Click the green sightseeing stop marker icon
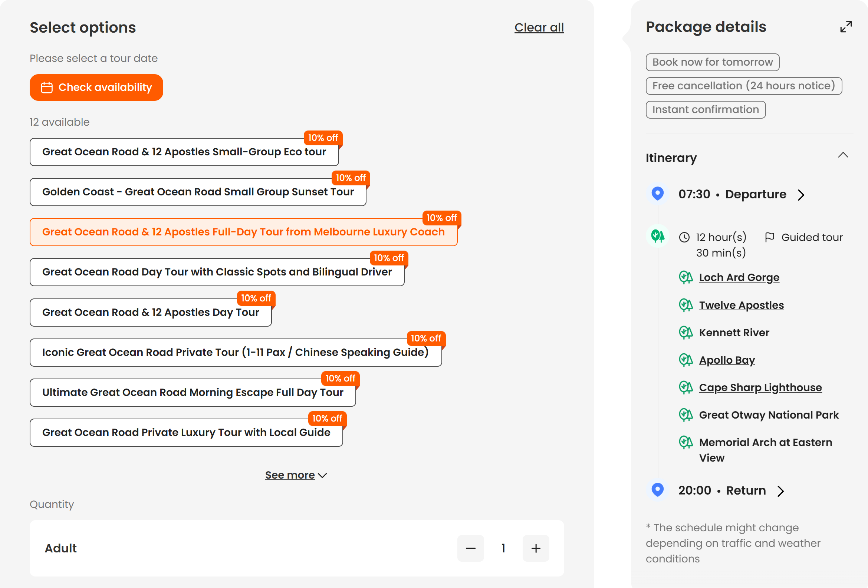 click(x=657, y=236)
